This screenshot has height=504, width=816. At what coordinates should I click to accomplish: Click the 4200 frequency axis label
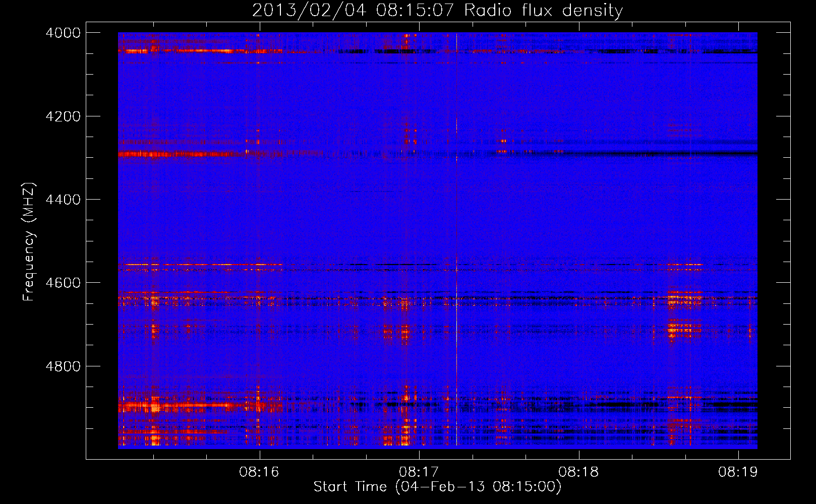click(63, 116)
